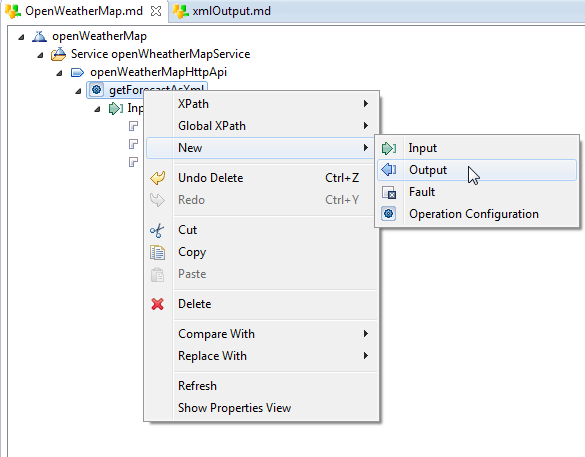
Task: Choose XPath from the context menu
Action: tap(261, 104)
